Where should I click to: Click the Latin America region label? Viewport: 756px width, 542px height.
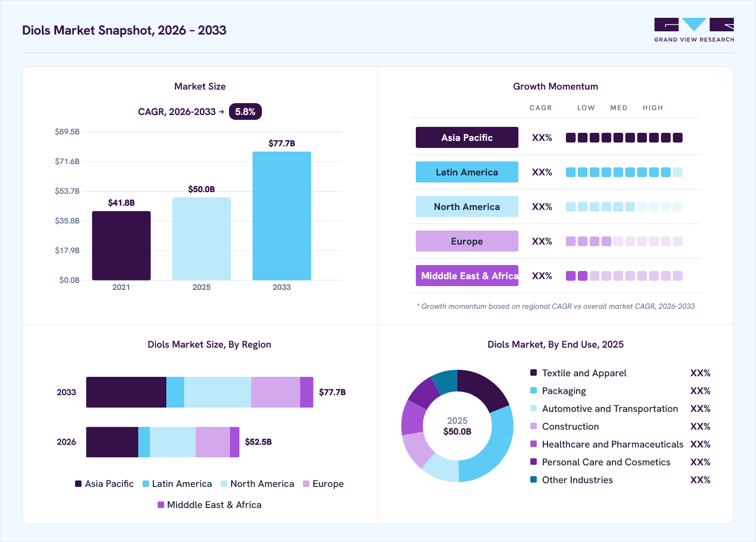click(467, 172)
